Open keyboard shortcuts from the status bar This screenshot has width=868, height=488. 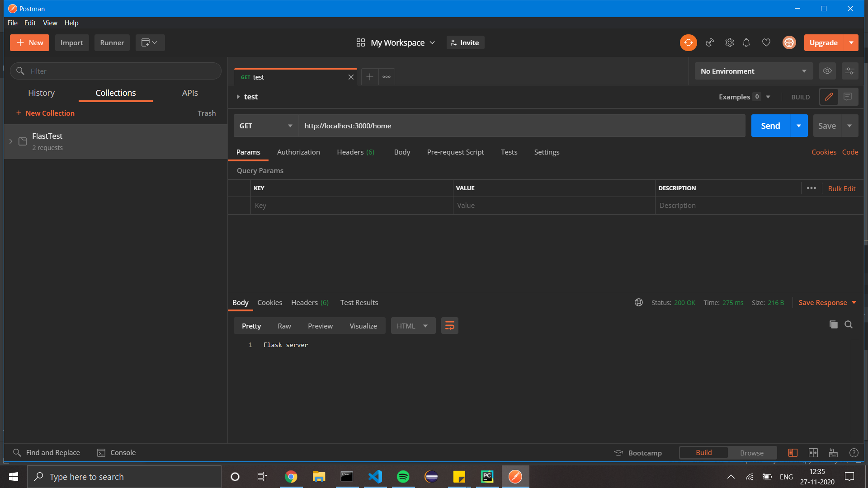pos(833,452)
